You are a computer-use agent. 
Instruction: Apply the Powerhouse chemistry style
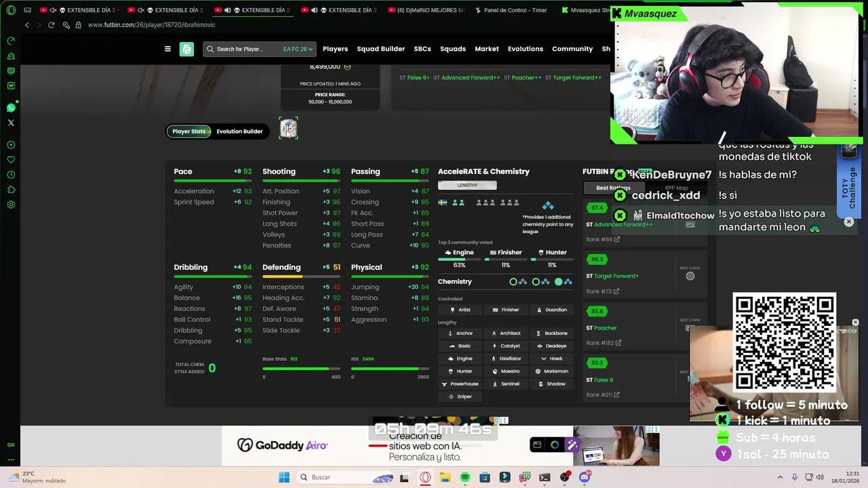(460, 384)
